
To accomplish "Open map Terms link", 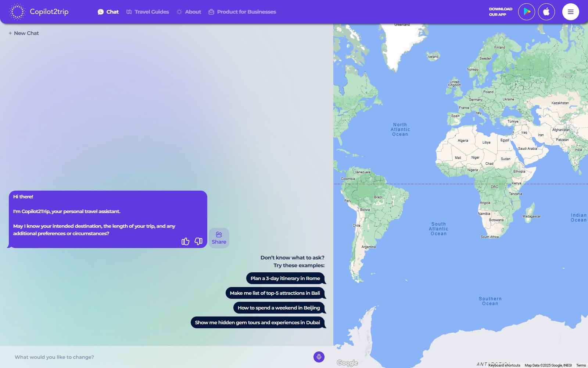I will tap(581, 365).
